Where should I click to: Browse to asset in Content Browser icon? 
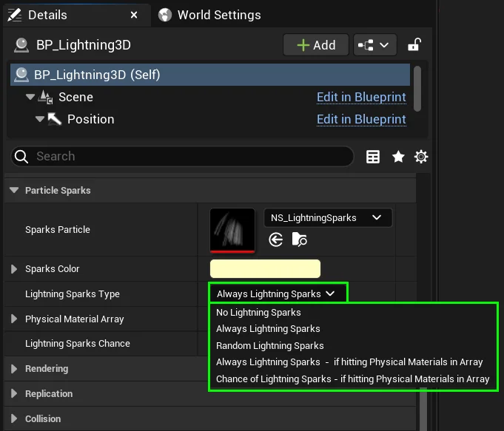pos(300,239)
